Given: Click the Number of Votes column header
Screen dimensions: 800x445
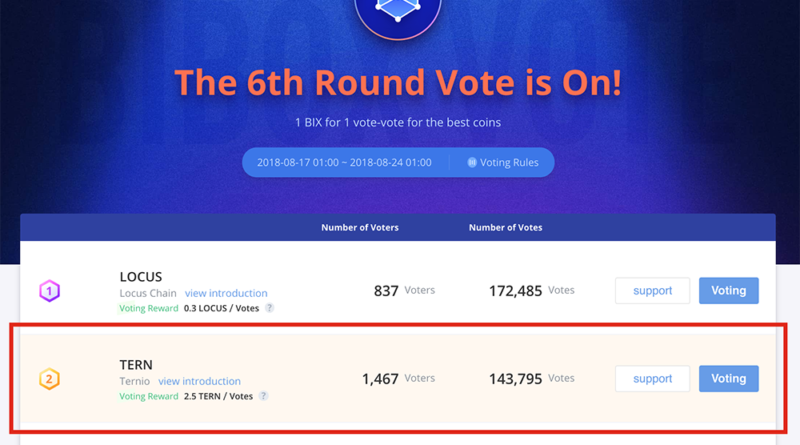Looking at the screenshot, I should tap(505, 228).
